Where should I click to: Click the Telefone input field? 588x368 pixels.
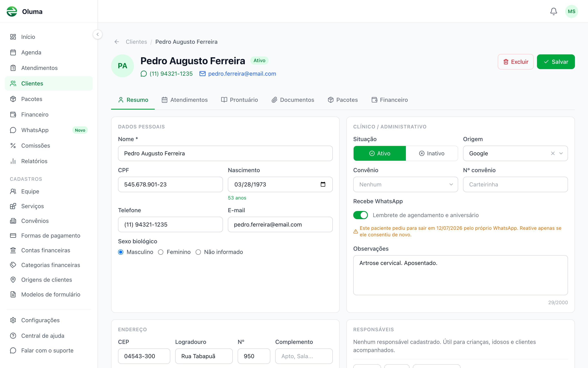[x=170, y=224]
